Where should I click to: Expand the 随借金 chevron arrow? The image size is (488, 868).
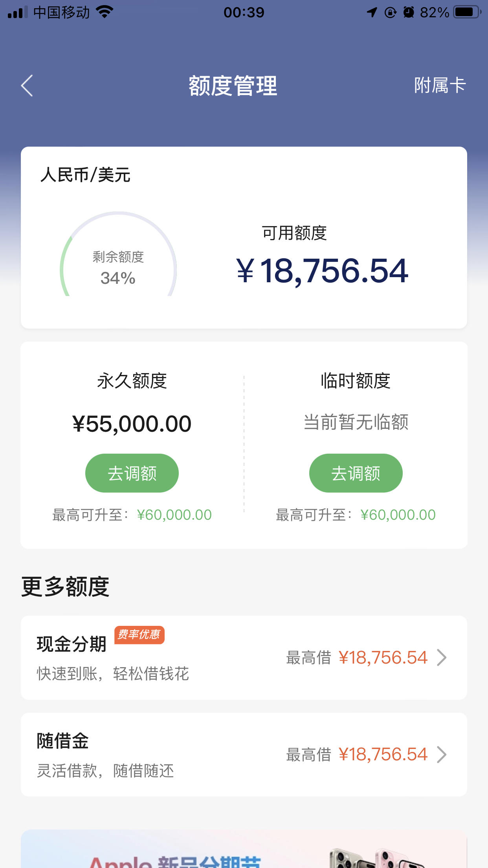click(x=442, y=754)
